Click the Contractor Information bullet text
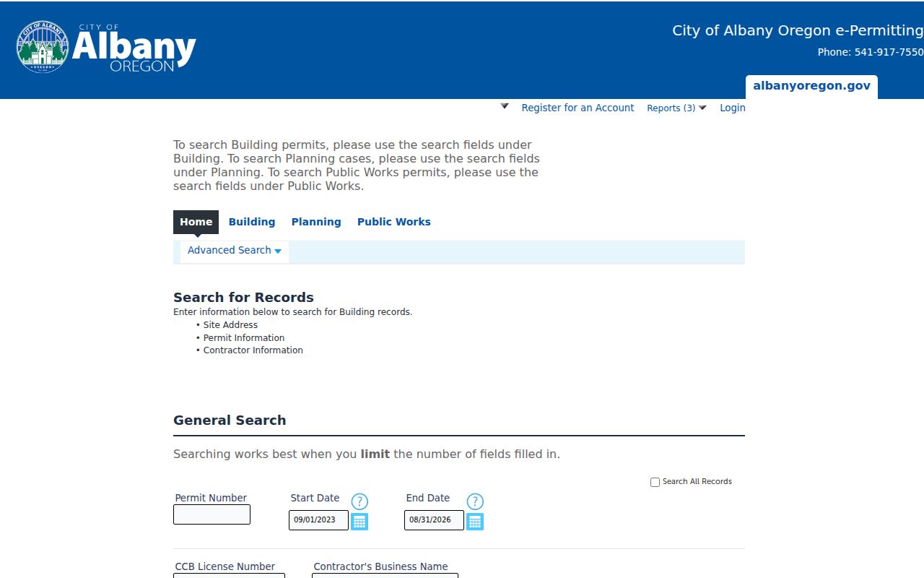Viewport: 924px width, 578px height. (253, 350)
